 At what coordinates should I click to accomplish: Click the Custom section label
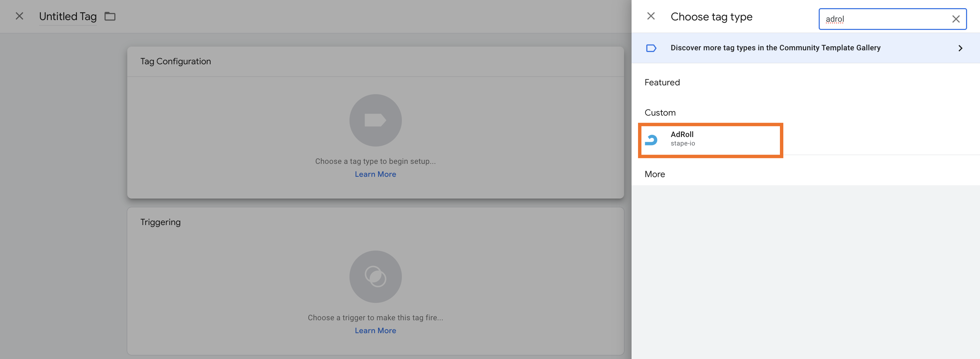[x=660, y=113]
